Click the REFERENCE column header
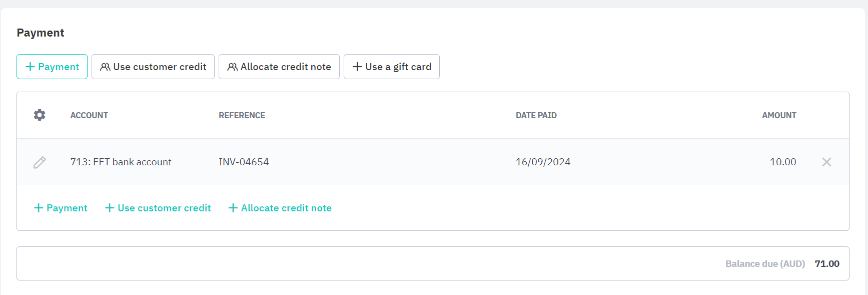Image resolution: width=868 pixels, height=295 pixels. (x=242, y=115)
